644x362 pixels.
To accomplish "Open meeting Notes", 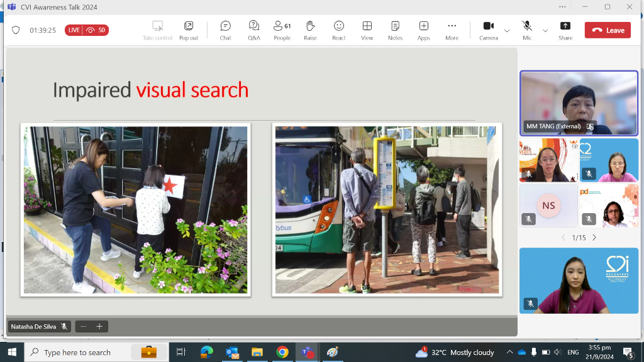I will (395, 30).
